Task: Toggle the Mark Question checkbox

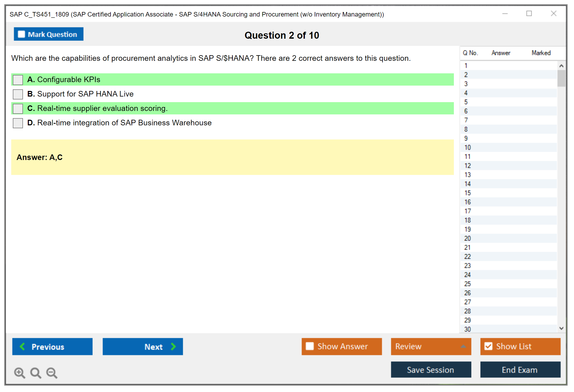Action: click(x=21, y=34)
